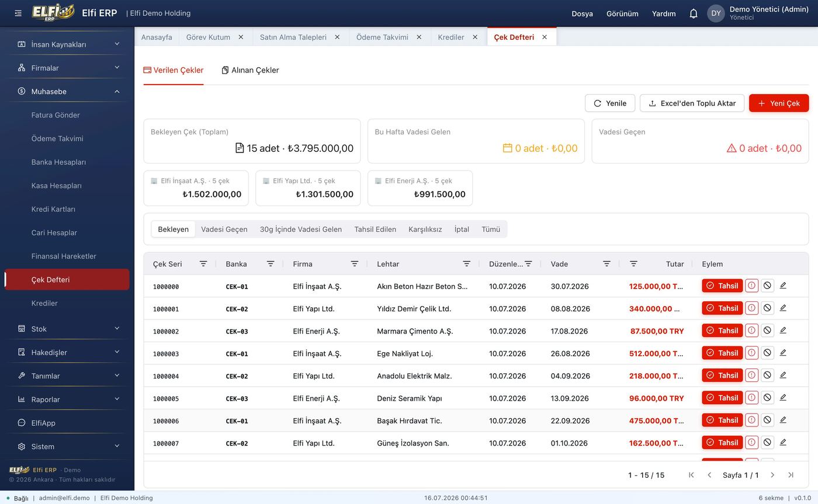This screenshot has height=504, width=818.
Task: Click the Yeni Çek button
Action: point(779,103)
